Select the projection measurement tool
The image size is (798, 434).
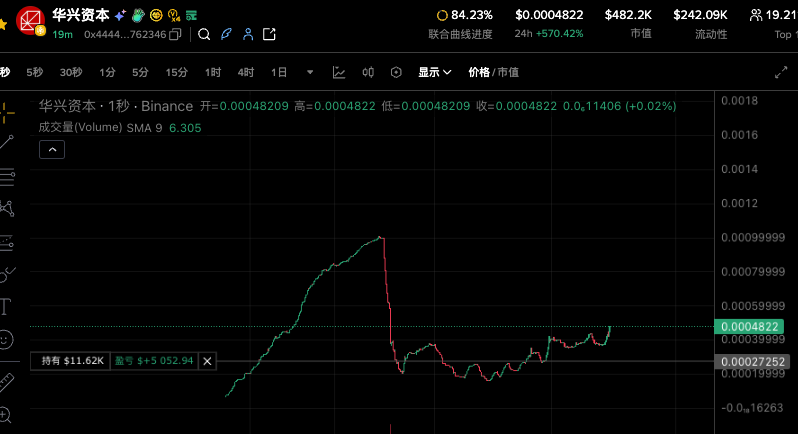7,243
